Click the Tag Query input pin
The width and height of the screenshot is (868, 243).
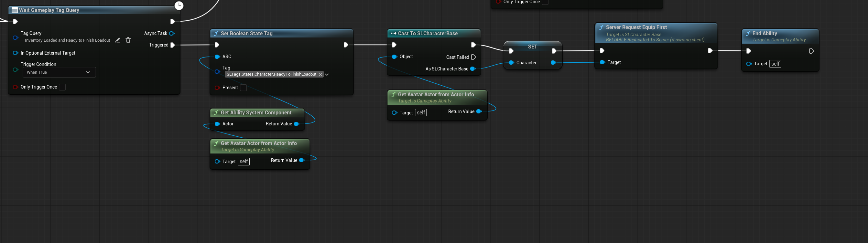pyautogui.click(x=16, y=38)
